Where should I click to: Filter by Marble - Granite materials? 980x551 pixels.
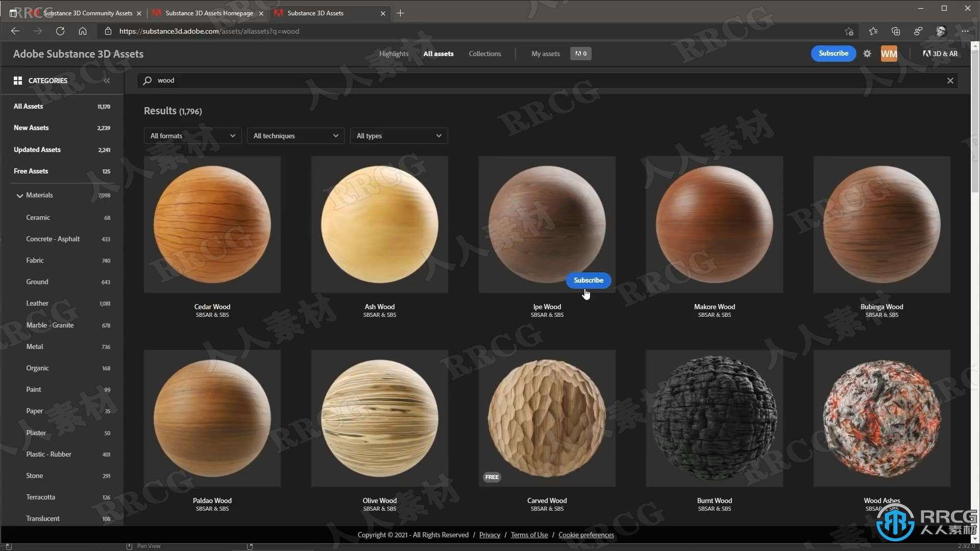click(68, 325)
